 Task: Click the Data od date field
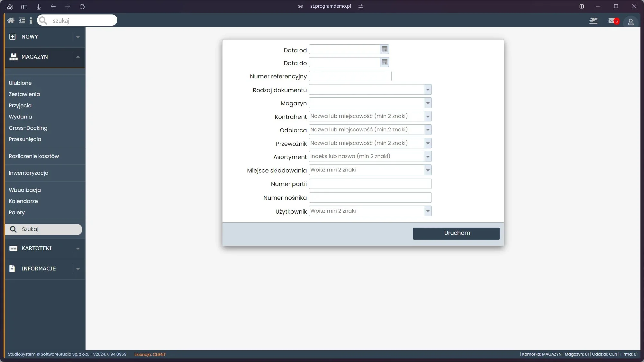tap(344, 49)
